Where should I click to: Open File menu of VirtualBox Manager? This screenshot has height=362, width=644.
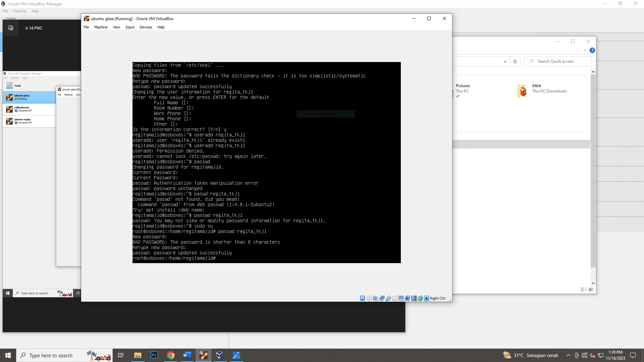coord(5,11)
